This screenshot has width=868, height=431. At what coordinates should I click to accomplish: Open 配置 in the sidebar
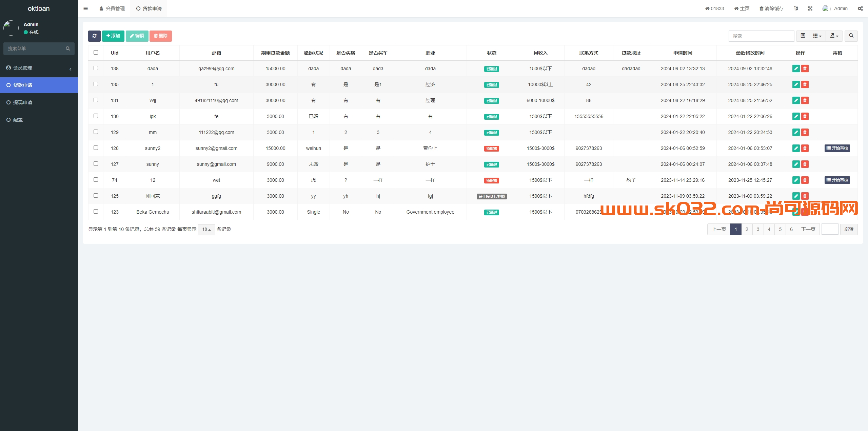[x=39, y=120]
